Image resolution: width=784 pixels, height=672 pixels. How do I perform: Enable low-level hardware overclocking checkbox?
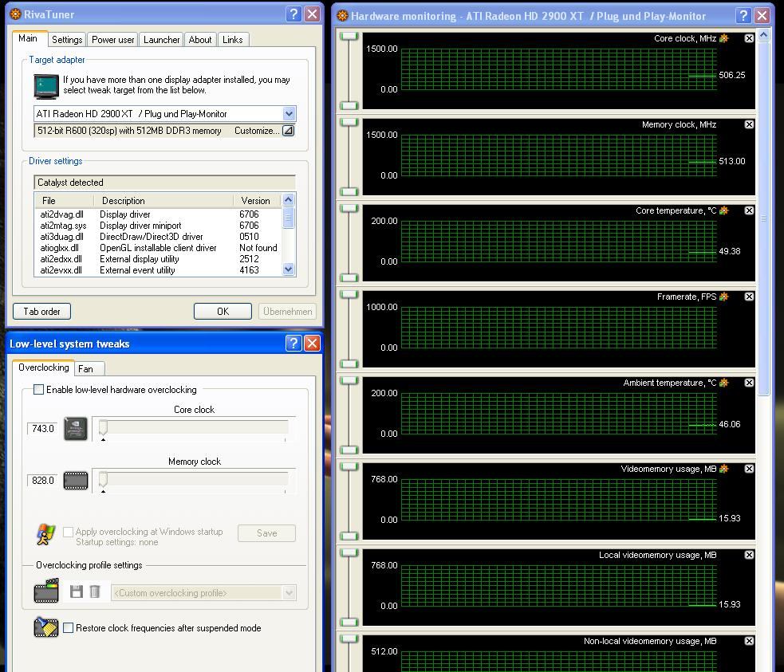(38, 389)
